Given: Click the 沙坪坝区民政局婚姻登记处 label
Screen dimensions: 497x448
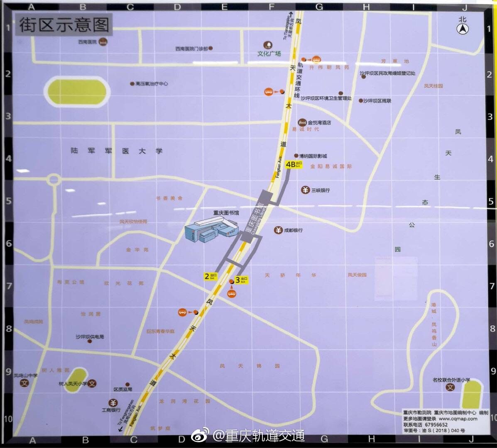Looking at the screenshot, I should coord(387,73).
